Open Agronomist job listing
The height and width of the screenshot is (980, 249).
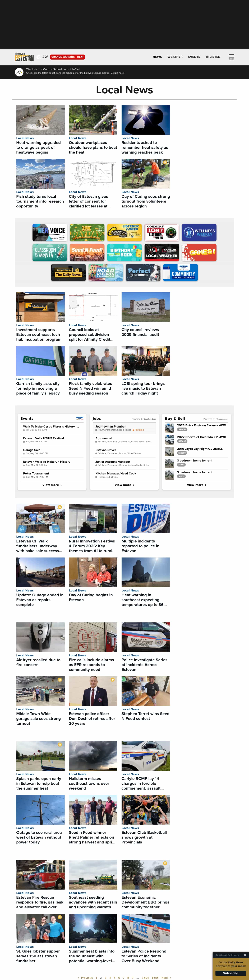[124, 440]
